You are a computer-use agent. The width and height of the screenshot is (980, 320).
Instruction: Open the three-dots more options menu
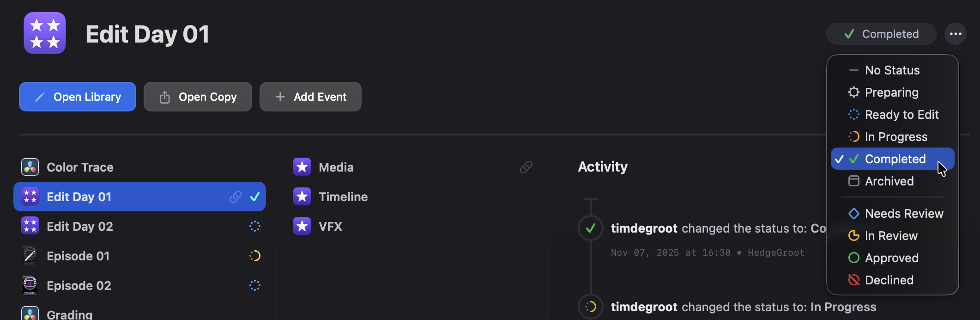click(x=956, y=34)
